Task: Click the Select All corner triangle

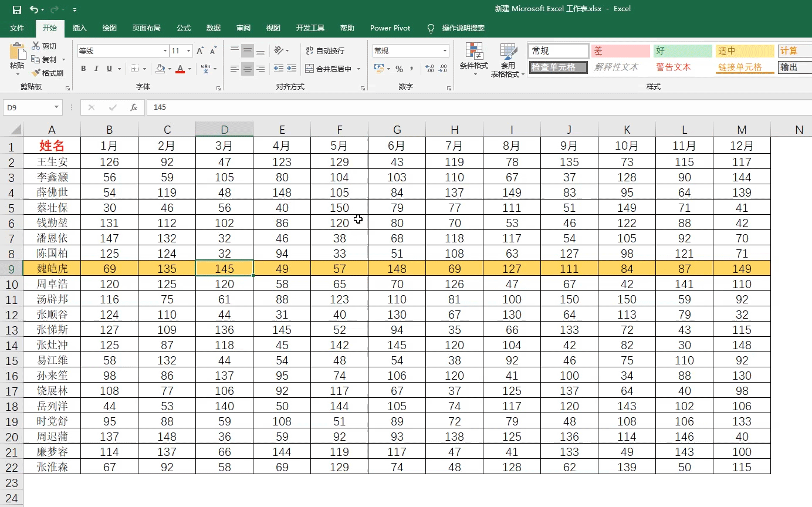Action: pos(15,130)
